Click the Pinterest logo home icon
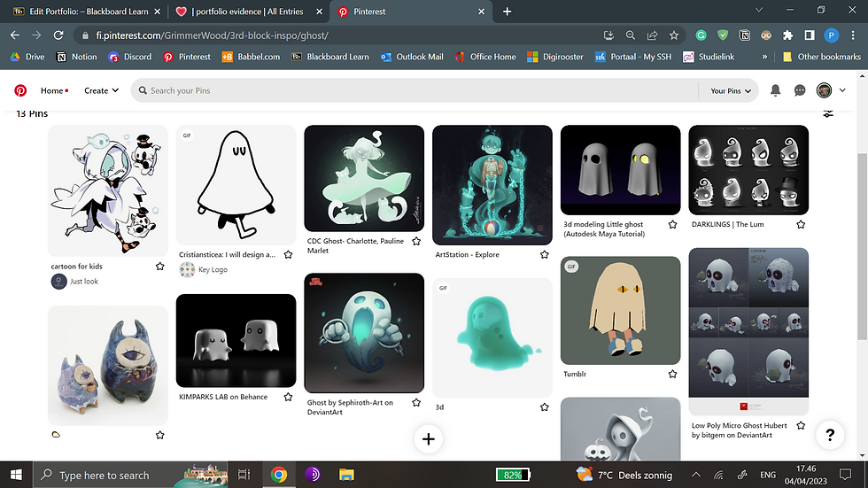The width and height of the screenshot is (868, 488). 20,90
